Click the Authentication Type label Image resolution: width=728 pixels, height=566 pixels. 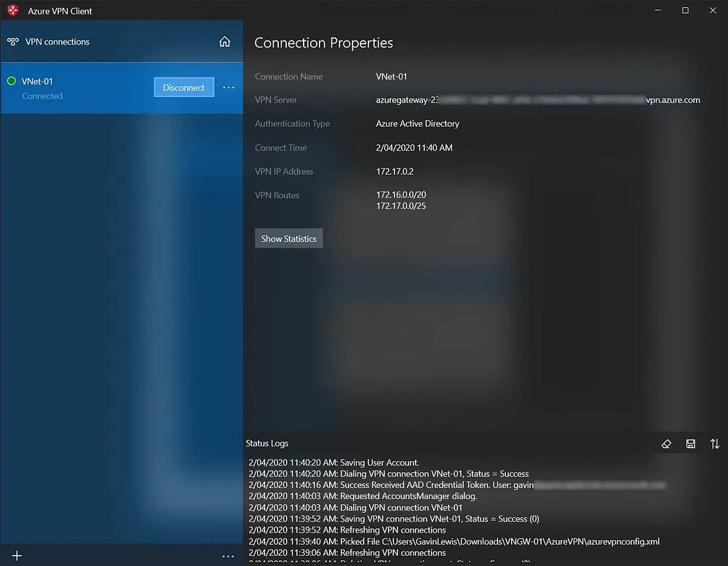pos(293,124)
